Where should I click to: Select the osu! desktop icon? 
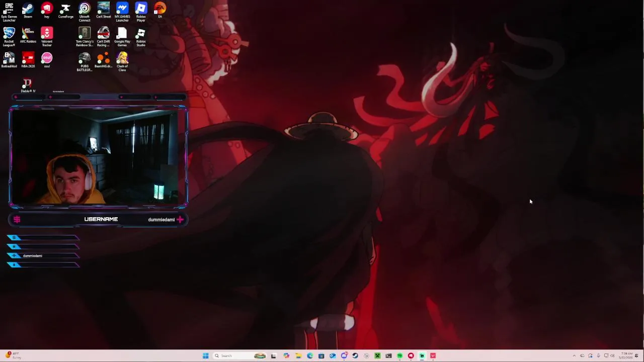tap(47, 60)
